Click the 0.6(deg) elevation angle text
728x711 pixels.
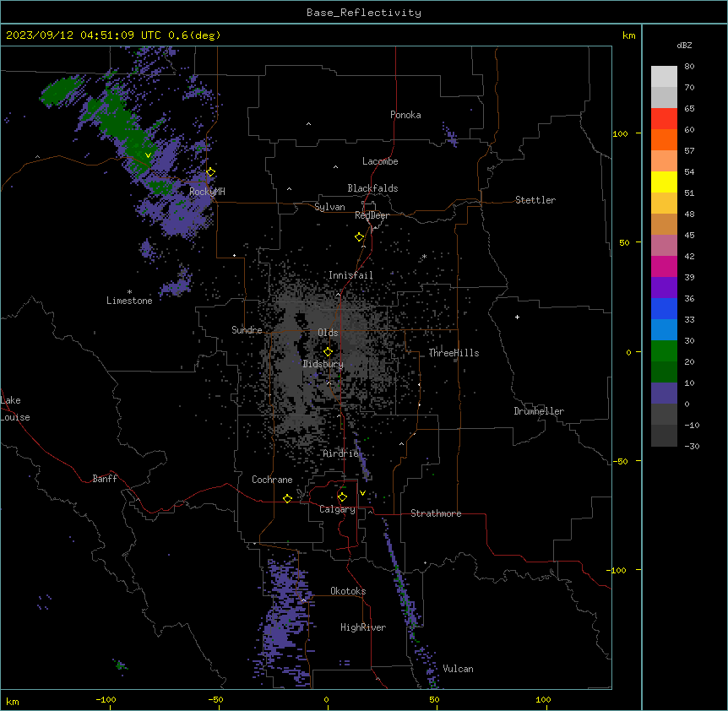(x=194, y=35)
